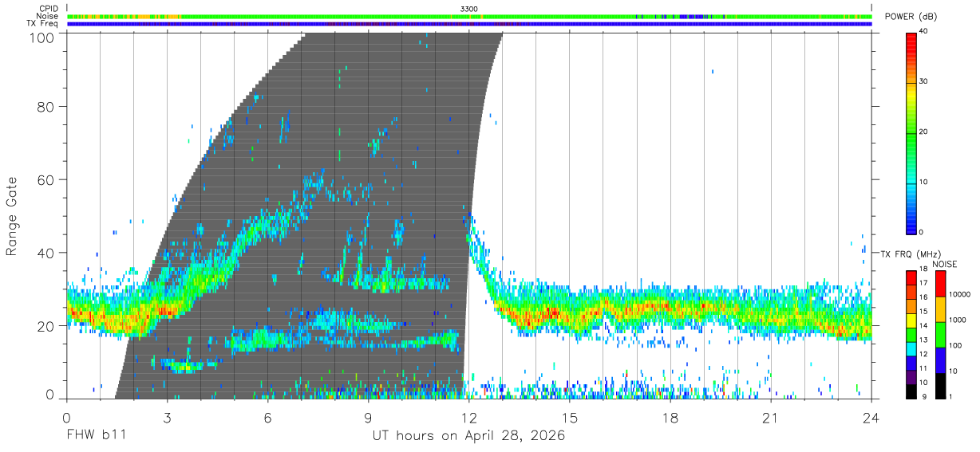Click the blue TX Freq status strip
Screen dimensions: 980x452
469,24
